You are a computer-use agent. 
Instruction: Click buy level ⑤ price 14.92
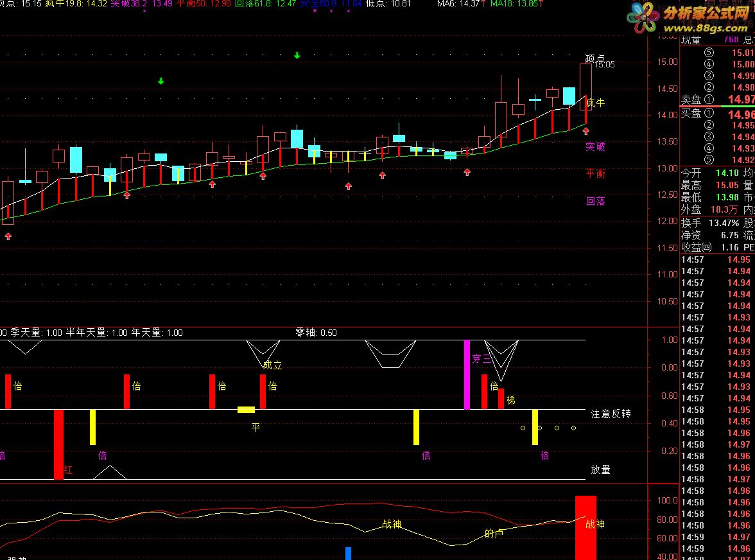pos(742,160)
